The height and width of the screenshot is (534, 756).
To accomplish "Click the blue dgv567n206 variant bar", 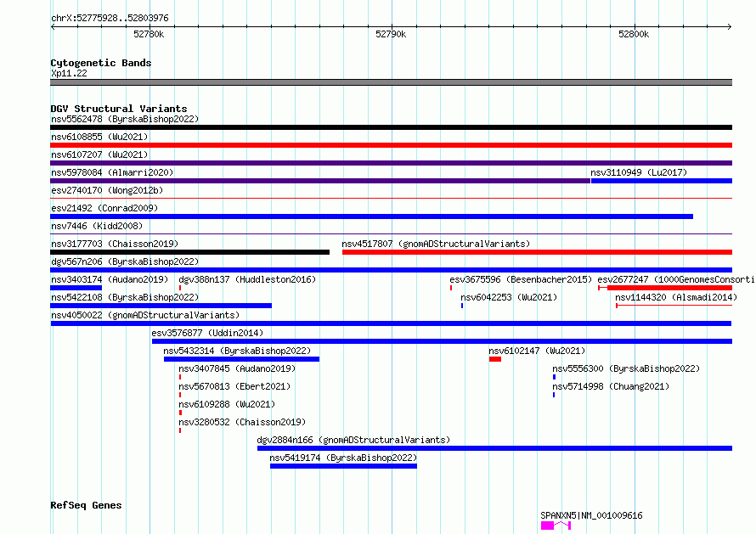I will coord(391,270).
